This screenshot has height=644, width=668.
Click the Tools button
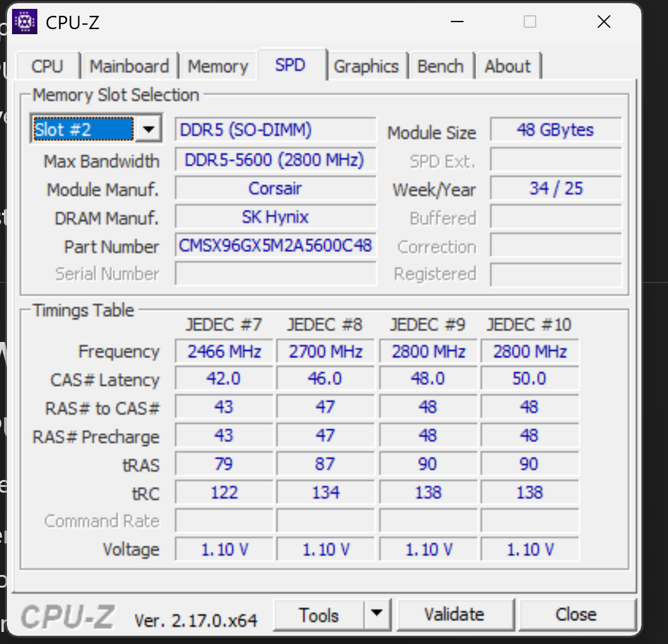(x=319, y=615)
